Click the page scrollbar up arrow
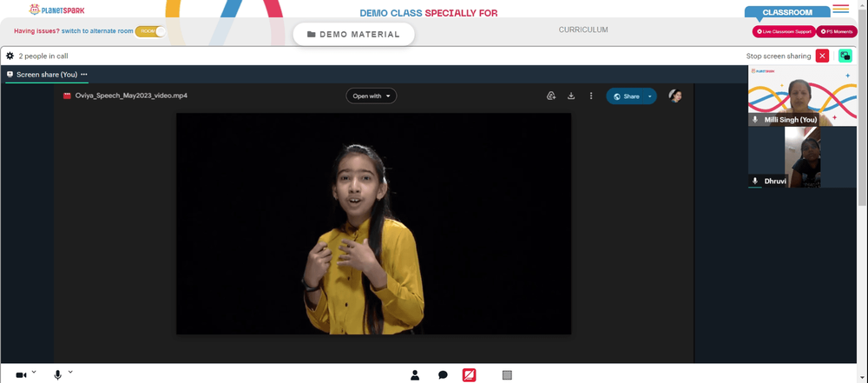Screen dimensions: 868x383 pos(863,3)
